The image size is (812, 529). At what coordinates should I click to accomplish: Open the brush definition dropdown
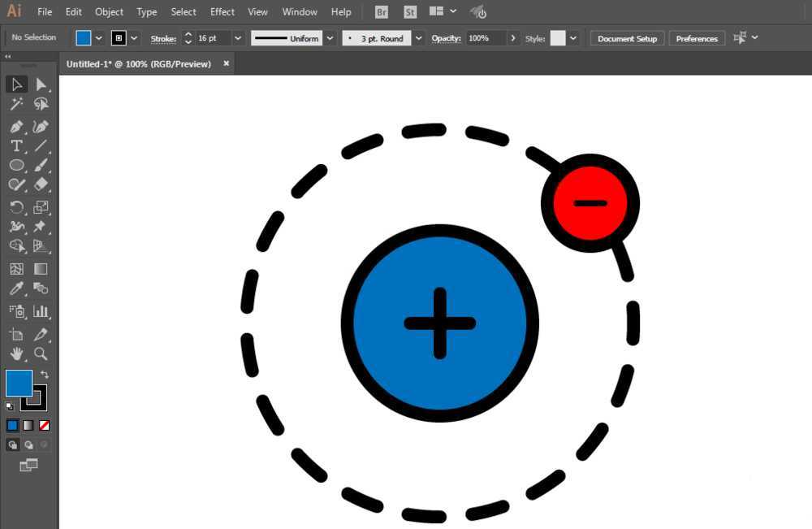click(x=417, y=37)
